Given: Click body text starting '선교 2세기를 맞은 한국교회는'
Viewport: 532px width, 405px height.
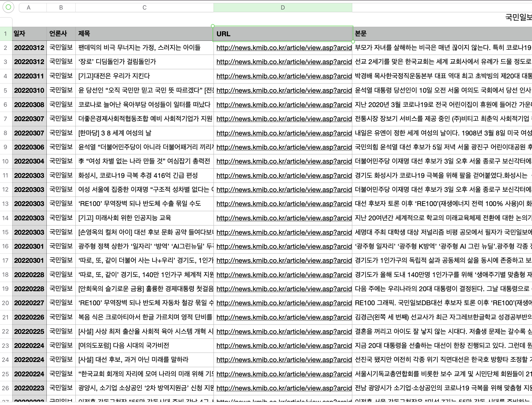Looking at the screenshot, I should (443, 62).
